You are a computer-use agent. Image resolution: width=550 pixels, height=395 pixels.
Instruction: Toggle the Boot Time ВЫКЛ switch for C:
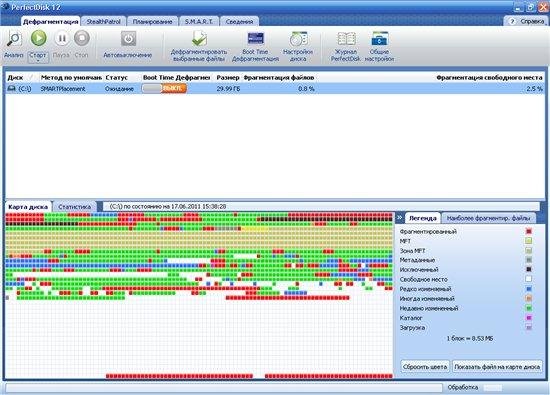click(x=164, y=88)
